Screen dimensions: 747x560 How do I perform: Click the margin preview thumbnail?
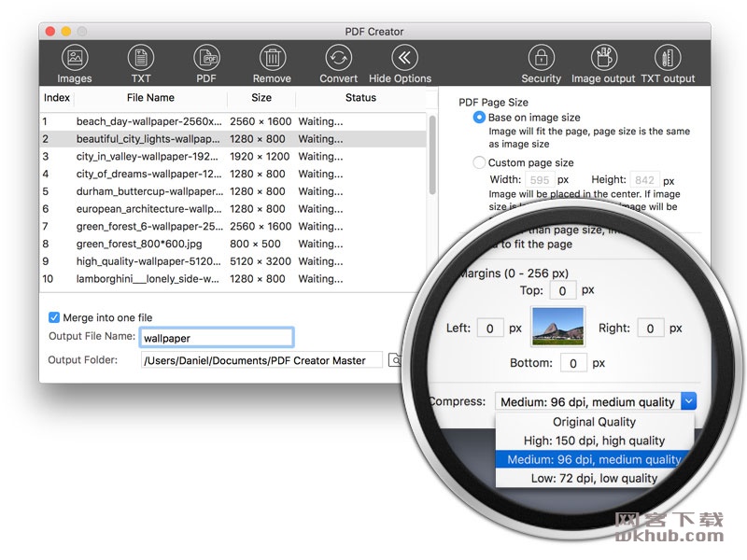point(557,327)
